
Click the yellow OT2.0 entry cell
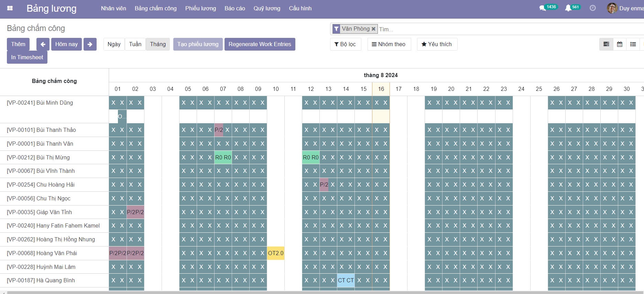pos(276,253)
